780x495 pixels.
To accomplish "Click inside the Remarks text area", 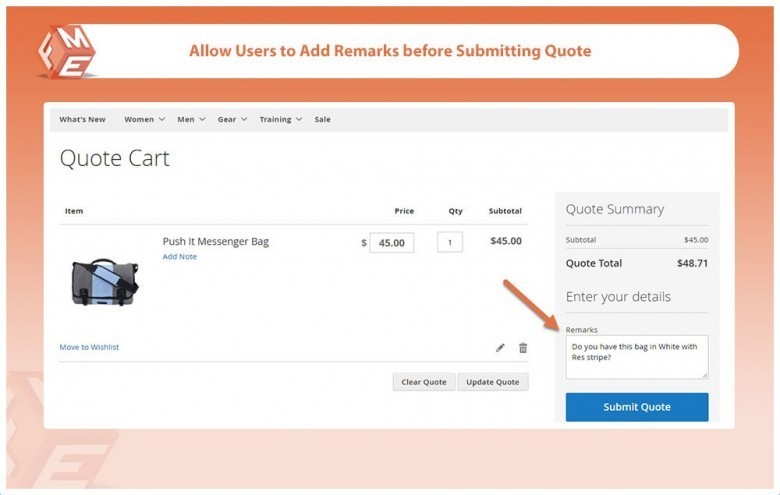I will point(636,357).
